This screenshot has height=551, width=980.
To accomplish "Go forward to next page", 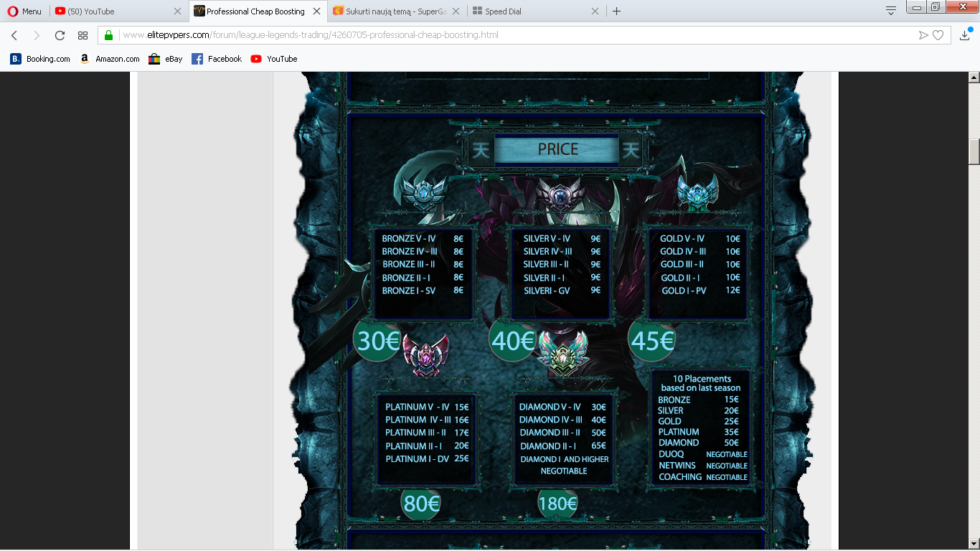I will (x=37, y=35).
